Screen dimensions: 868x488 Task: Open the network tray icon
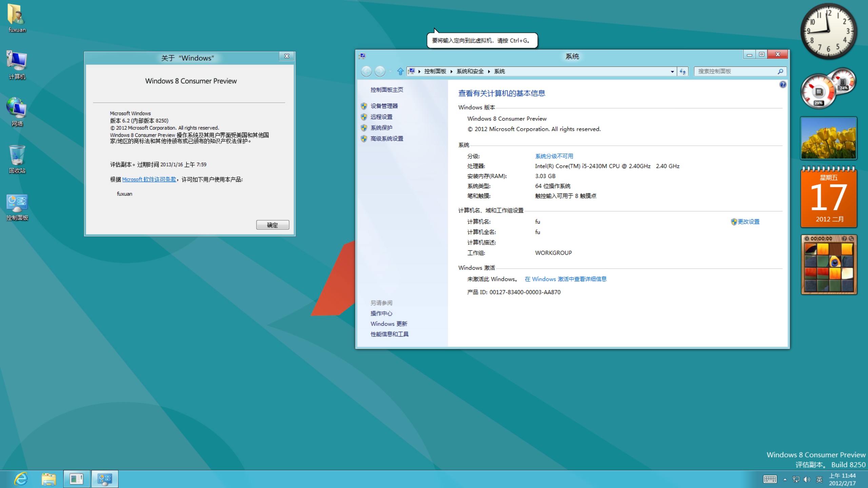[796, 479]
